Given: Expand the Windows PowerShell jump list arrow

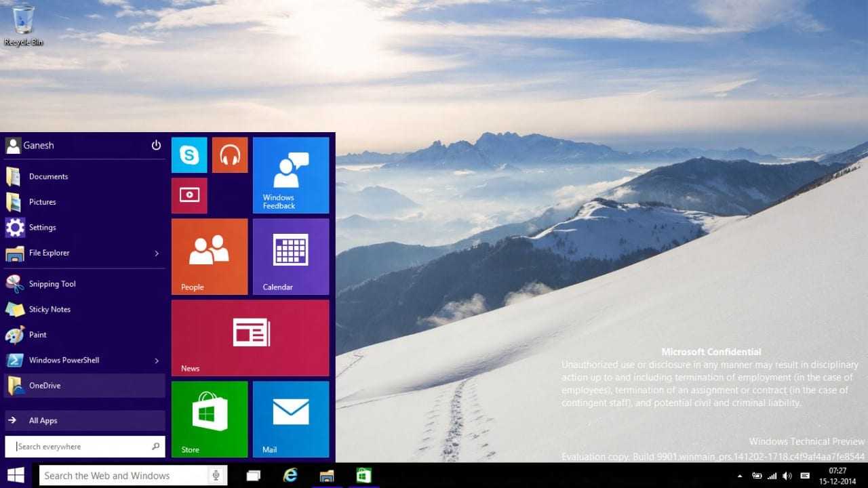Looking at the screenshot, I should pos(157,361).
